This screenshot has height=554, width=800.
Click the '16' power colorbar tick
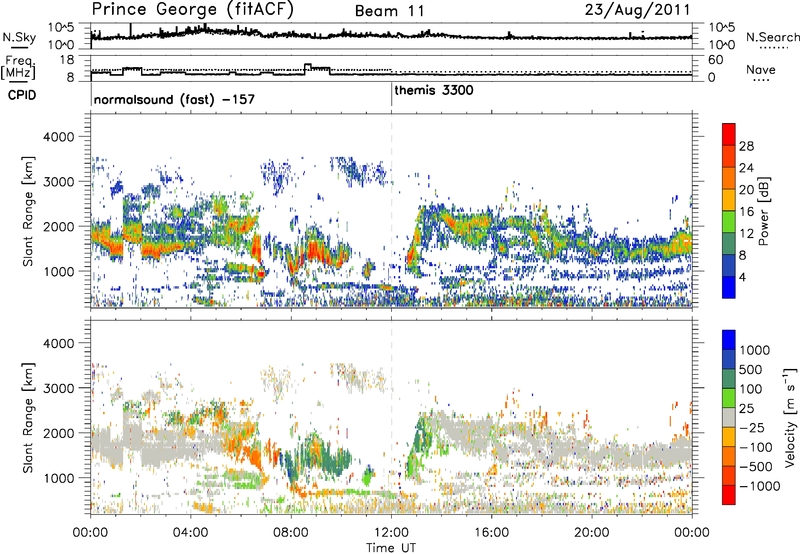click(746, 212)
